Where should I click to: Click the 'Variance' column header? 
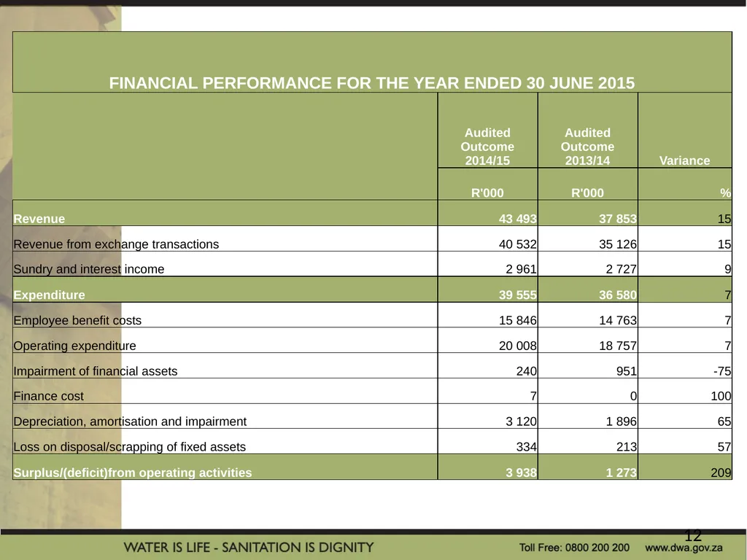point(684,160)
